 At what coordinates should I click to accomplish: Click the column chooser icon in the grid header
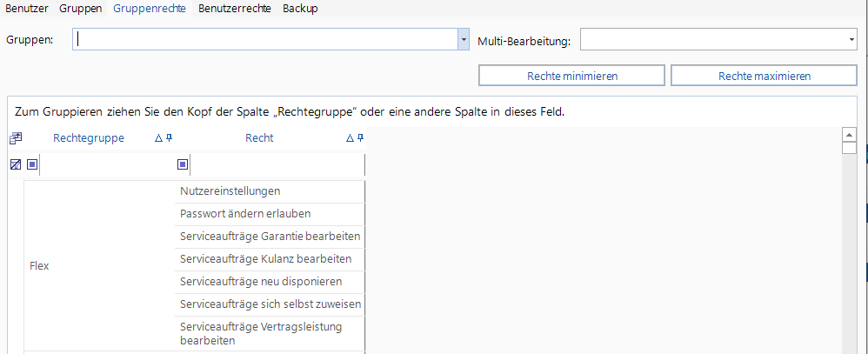point(15,138)
